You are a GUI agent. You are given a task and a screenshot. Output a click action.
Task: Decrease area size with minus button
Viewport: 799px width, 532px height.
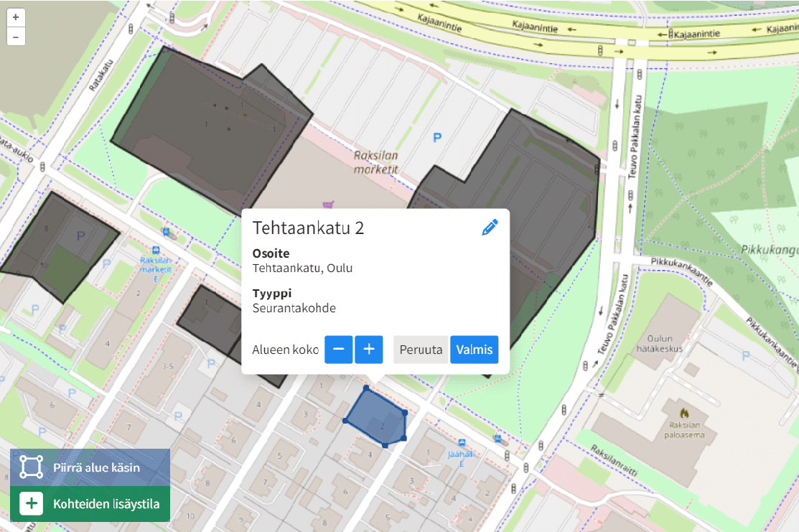click(x=338, y=350)
